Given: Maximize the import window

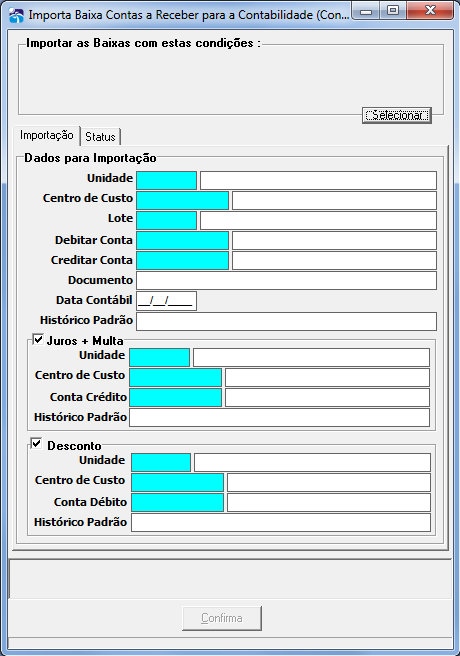Looking at the screenshot, I should [393, 10].
